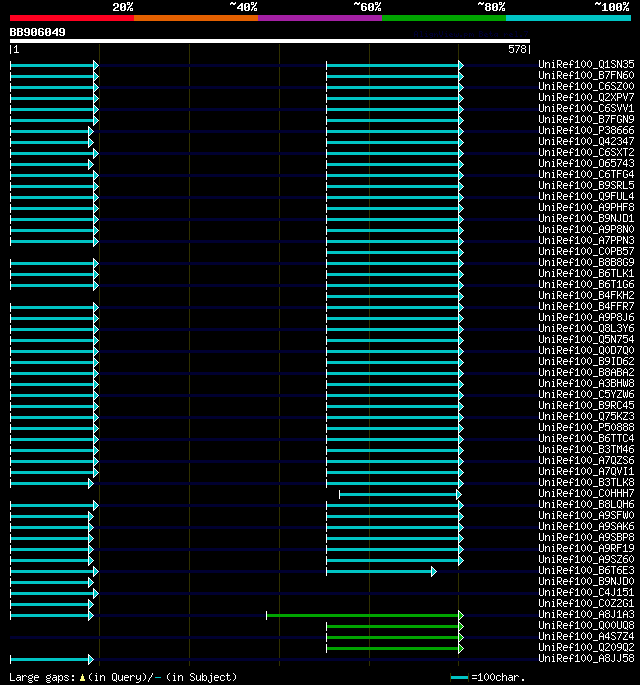
Task: Open the UniRef100_Q5N754 hit label
Action: (586, 339)
